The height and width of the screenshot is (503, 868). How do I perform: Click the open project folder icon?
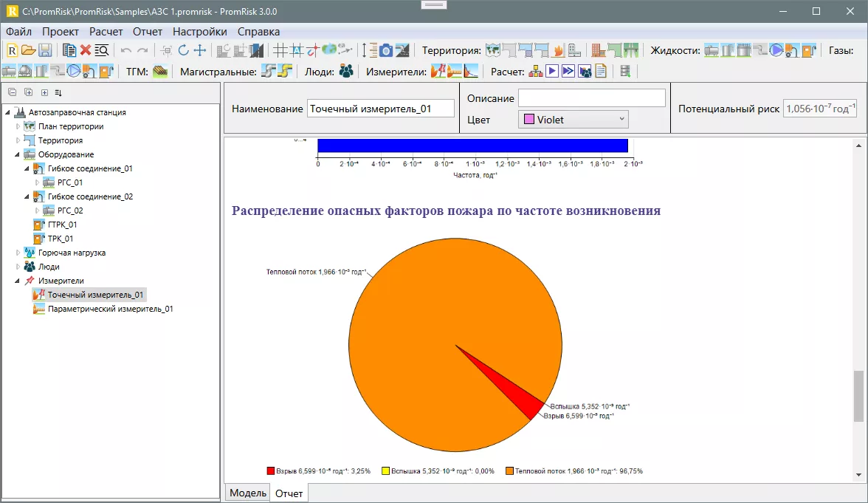pos(28,50)
